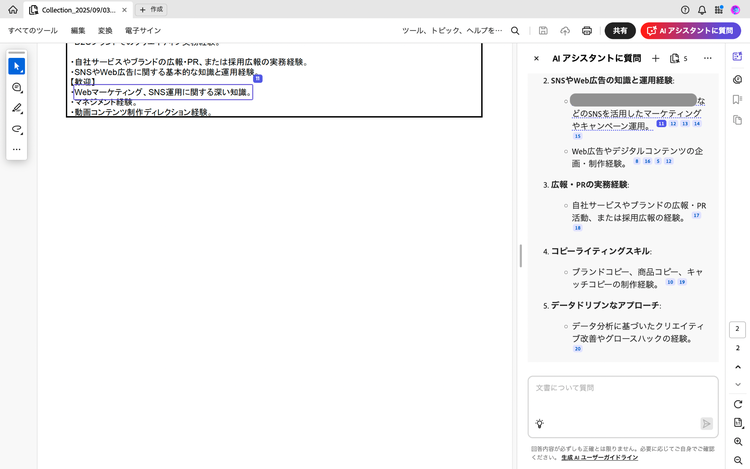Choose the comment tool in left toolbar
750x469 pixels.
(17, 88)
